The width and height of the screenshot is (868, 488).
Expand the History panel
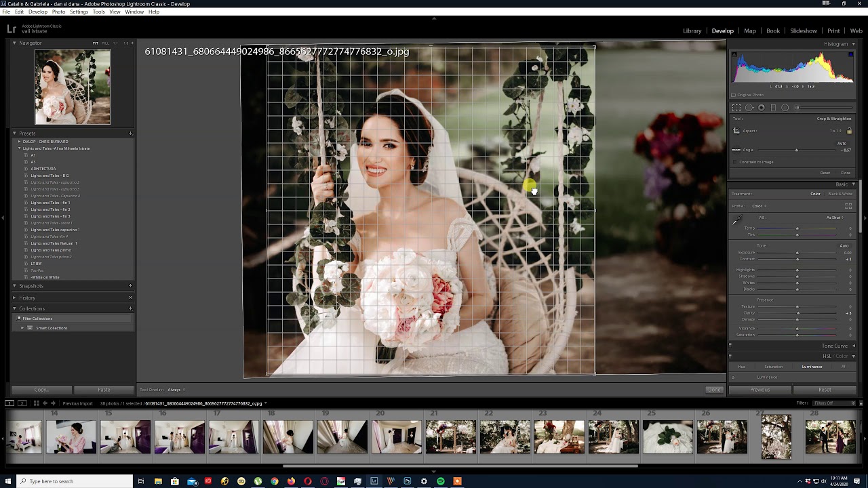[x=14, y=298]
